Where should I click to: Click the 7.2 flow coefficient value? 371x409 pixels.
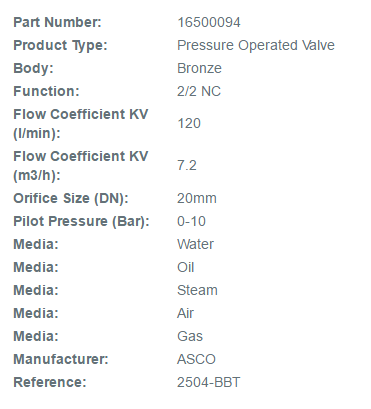pos(187,166)
